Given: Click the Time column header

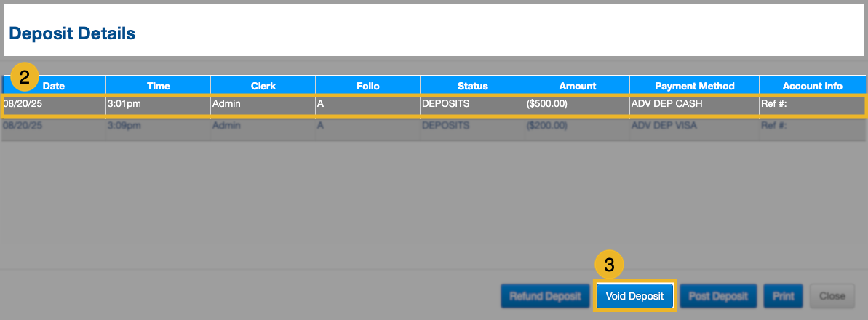Looking at the screenshot, I should click(x=158, y=86).
